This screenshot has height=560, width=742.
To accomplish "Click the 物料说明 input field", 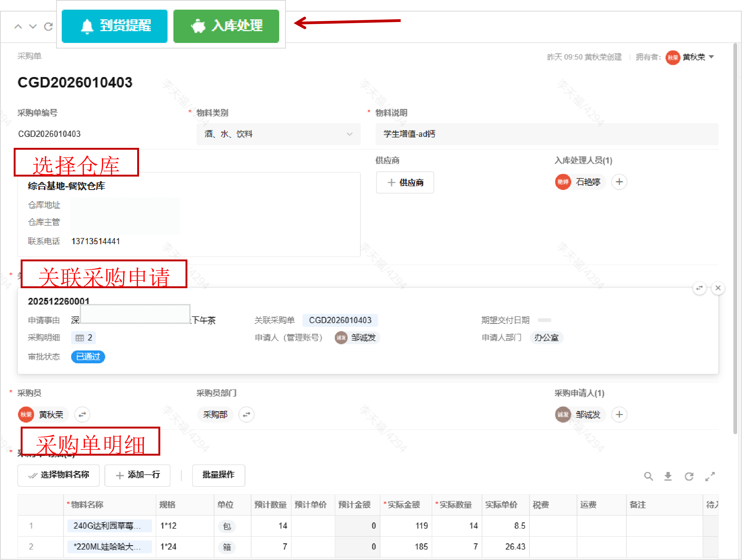I will click(547, 134).
